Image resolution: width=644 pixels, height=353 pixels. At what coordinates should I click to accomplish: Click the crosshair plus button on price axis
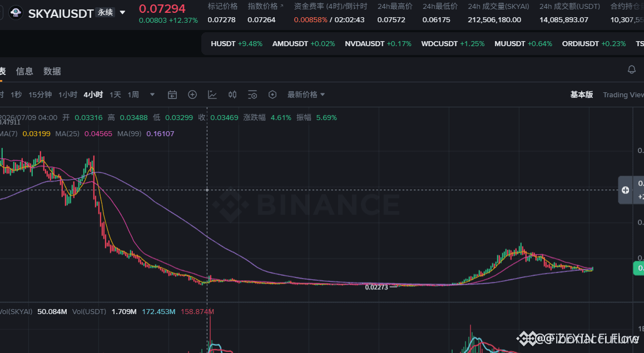(x=625, y=190)
